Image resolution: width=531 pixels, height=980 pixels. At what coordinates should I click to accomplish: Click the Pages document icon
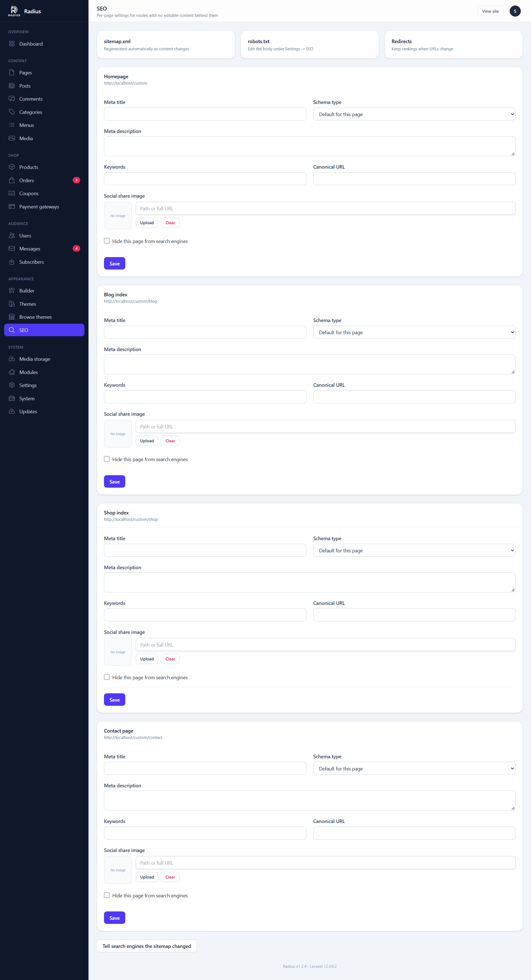[x=12, y=72]
